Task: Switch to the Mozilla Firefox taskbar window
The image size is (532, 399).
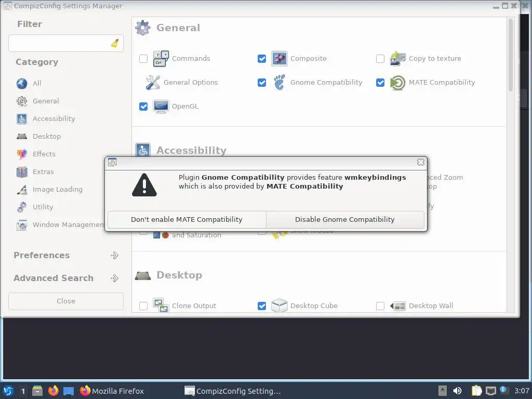Action: 112,391
